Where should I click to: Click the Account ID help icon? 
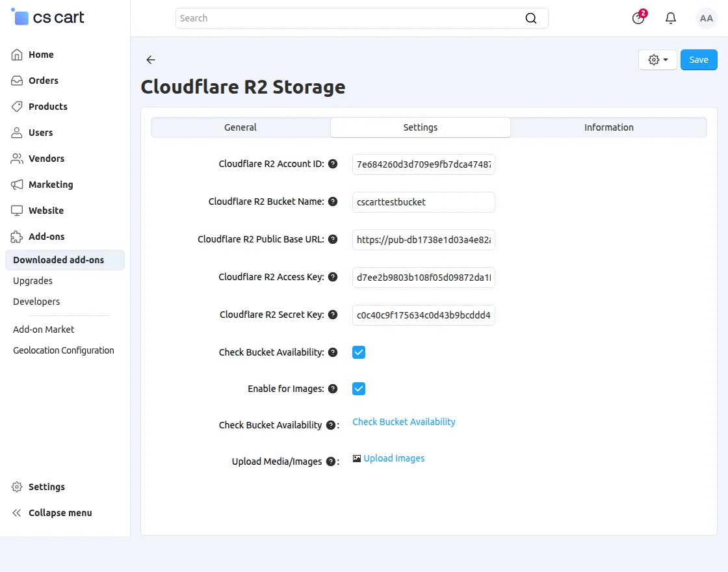pos(333,164)
